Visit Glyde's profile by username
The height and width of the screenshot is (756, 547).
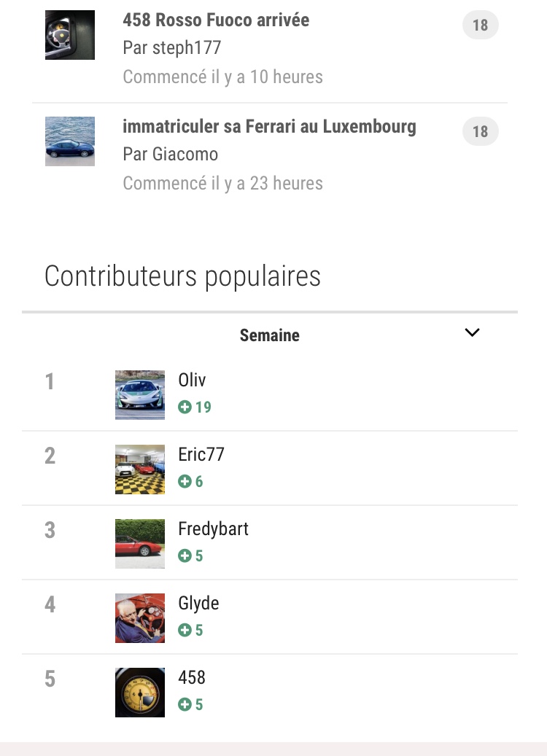[198, 603]
